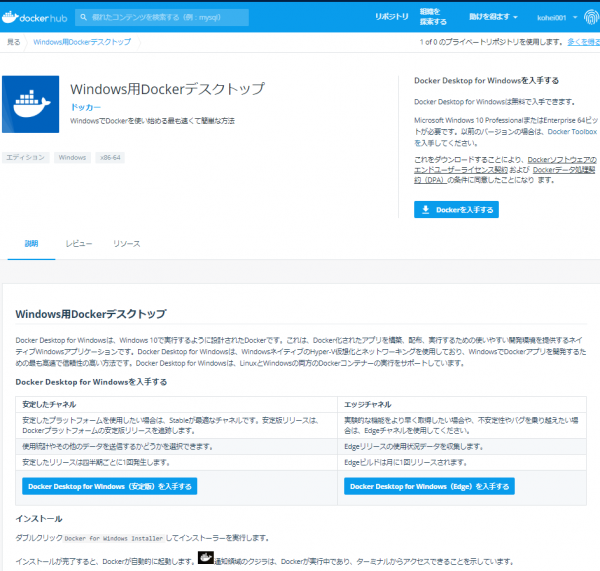Click the 見る breadcrumb link

(x=13, y=42)
